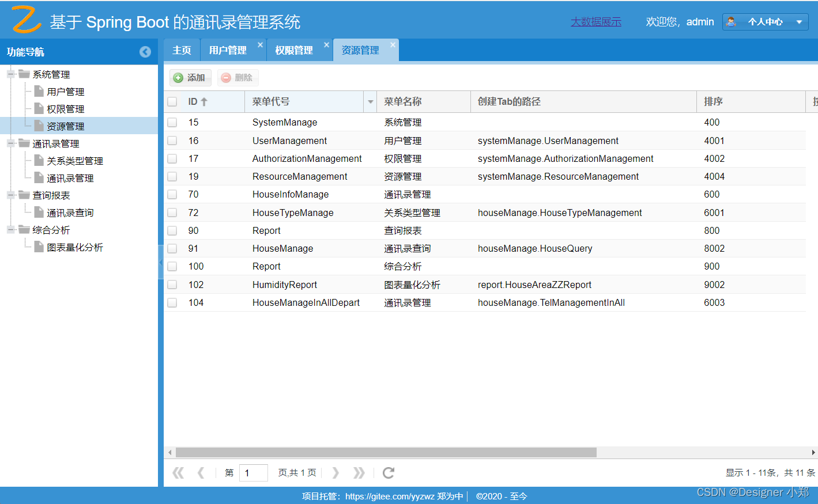This screenshot has height=504, width=818.
Task: Click the 系统管理 folder icon in the tree
Action: 26,74
